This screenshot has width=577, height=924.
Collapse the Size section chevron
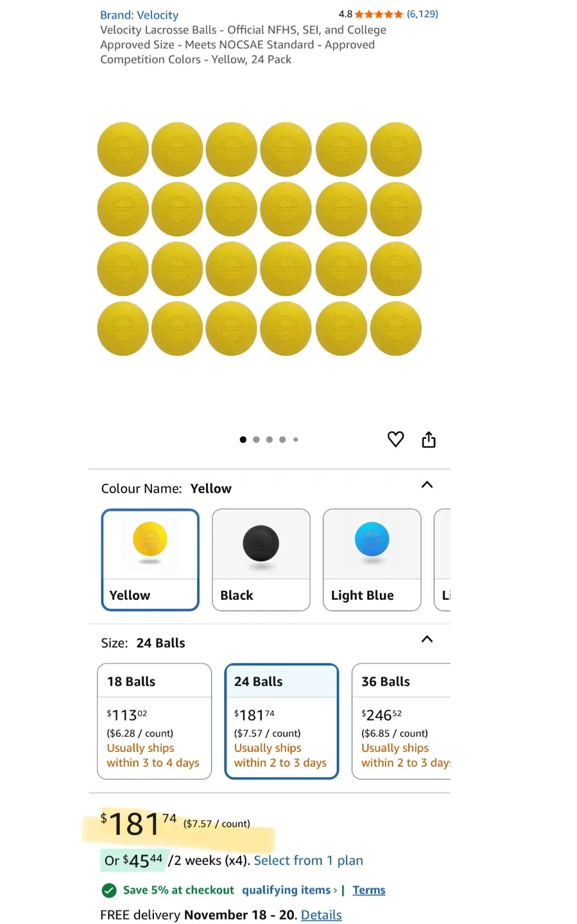(x=427, y=639)
